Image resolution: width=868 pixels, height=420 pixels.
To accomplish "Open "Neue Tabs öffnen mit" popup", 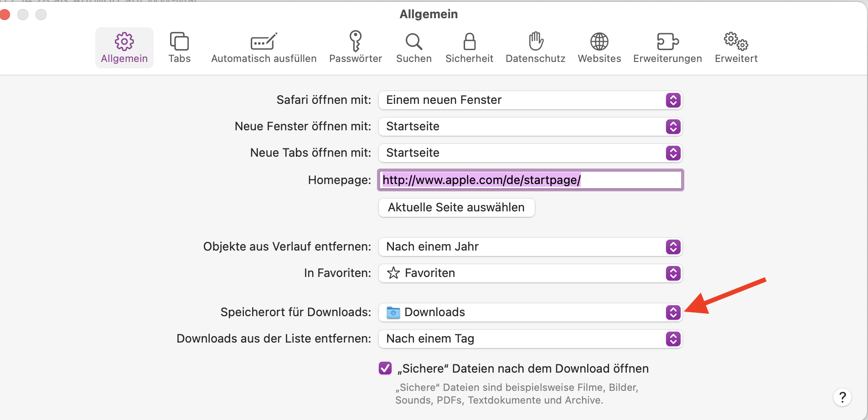I will (530, 153).
